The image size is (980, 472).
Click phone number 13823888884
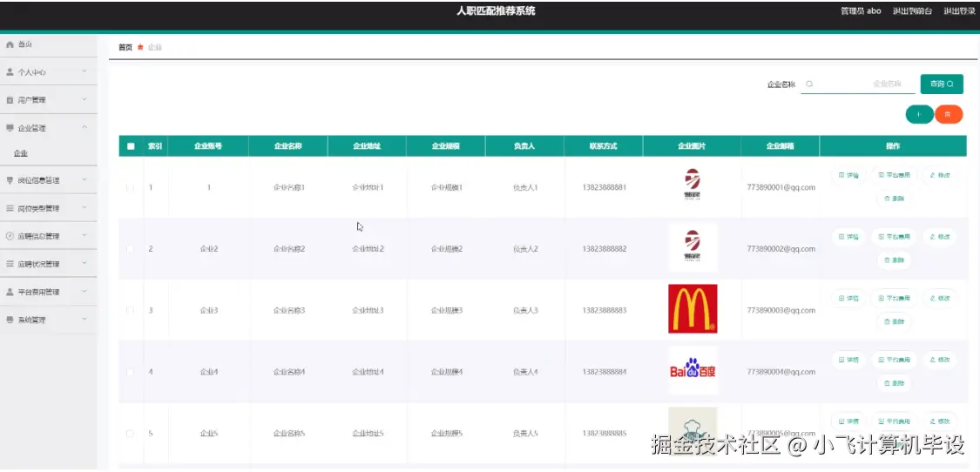tap(604, 372)
